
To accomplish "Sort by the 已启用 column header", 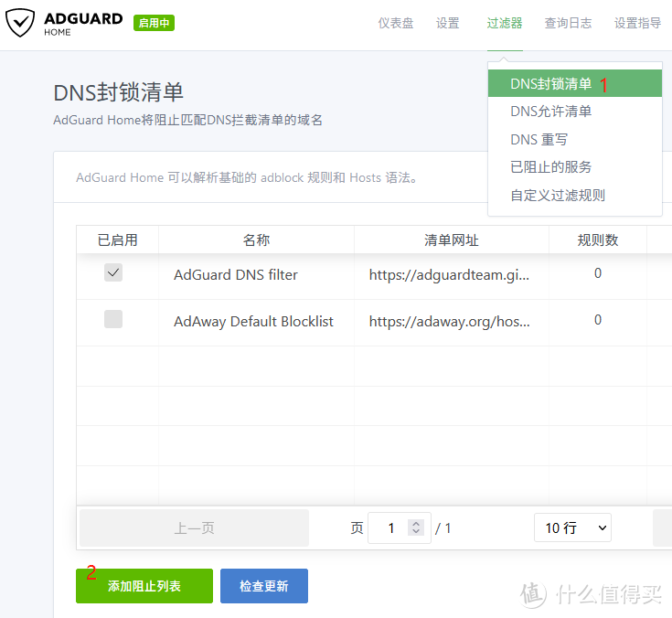I will click(x=117, y=240).
